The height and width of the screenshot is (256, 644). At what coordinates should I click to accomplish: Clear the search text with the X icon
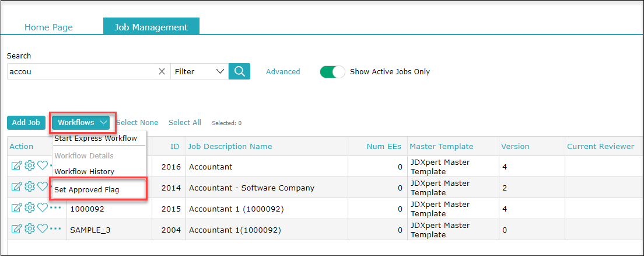point(162,71)
